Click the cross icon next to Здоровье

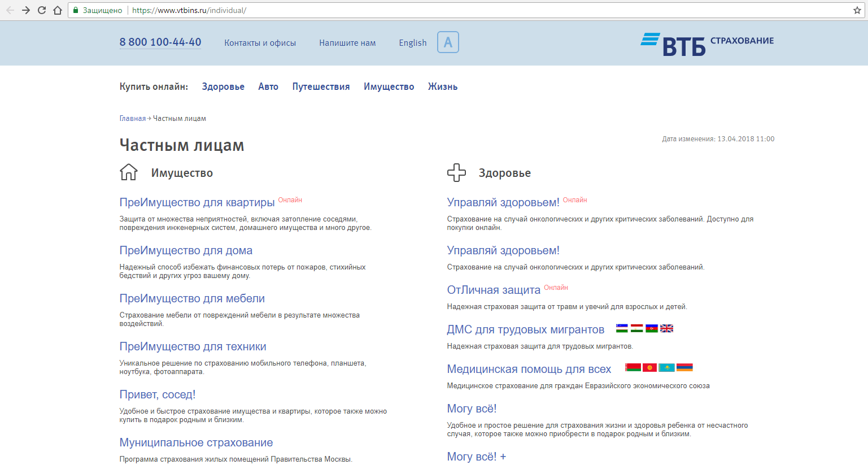[456, 172]
